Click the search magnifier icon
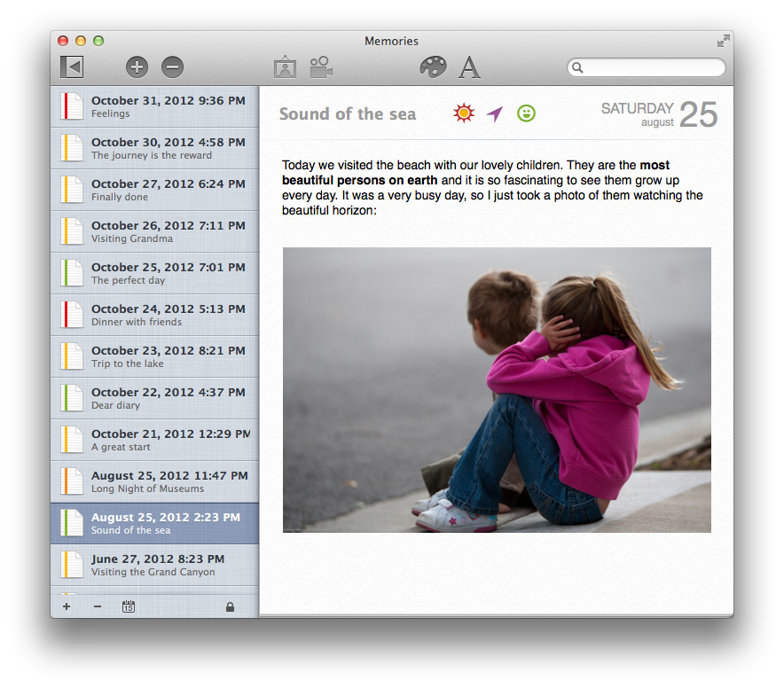Viewport: 784px width, 688px height. pos(577,67)
